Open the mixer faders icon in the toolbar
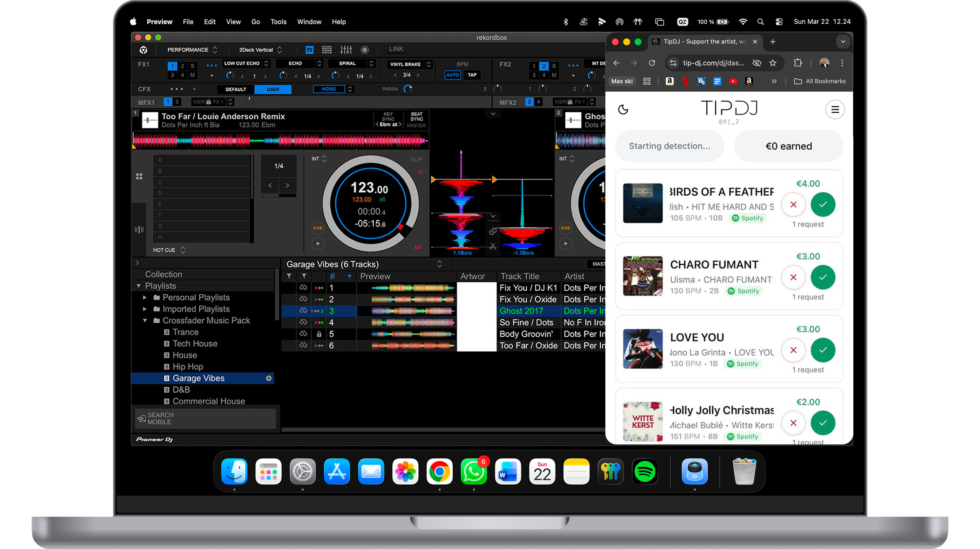Image resolution: width=980 pixels, height=549 pixels. pyautogui.click(x=346, y=50)
